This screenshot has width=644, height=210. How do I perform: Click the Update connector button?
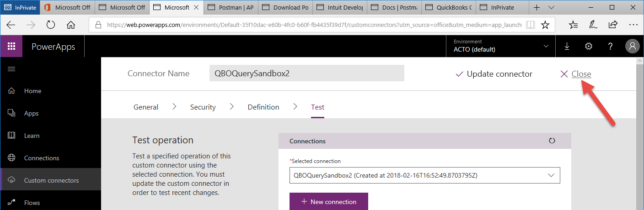coord(494,74)
